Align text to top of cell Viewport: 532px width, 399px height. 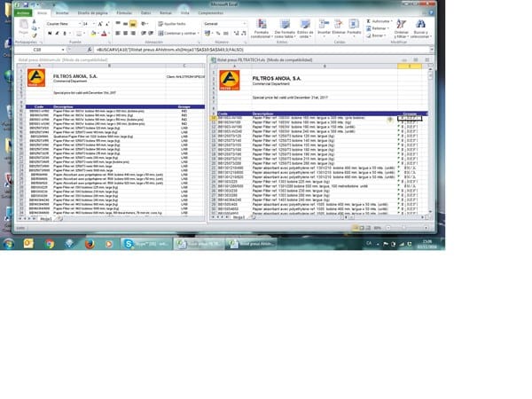118,23
